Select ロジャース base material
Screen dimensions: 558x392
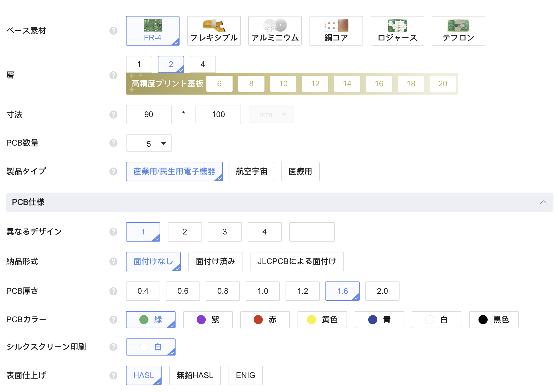click(x=398, y=31)
